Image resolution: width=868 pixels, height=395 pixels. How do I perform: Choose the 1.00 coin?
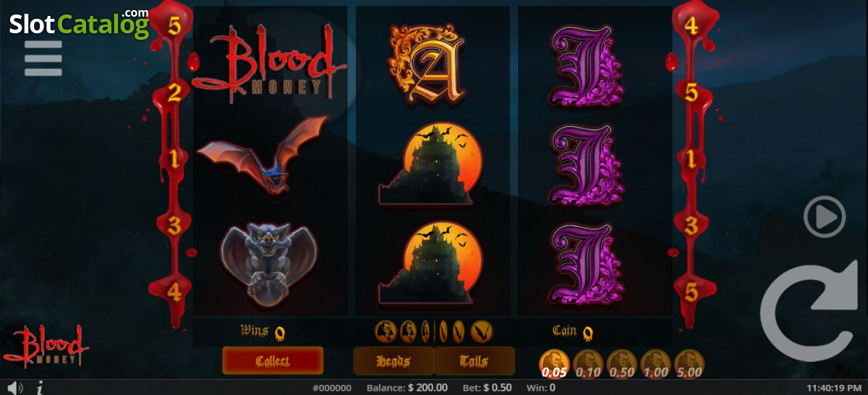(x=656, y=364)
